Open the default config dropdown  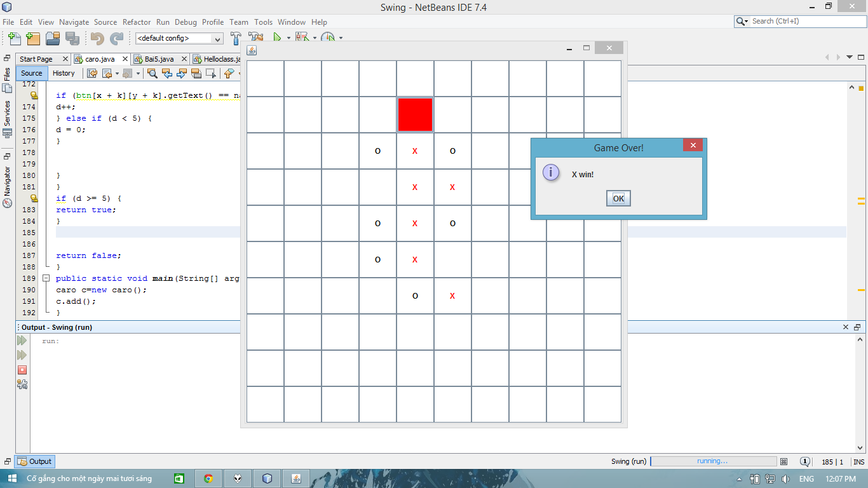[x=179, y=39]
